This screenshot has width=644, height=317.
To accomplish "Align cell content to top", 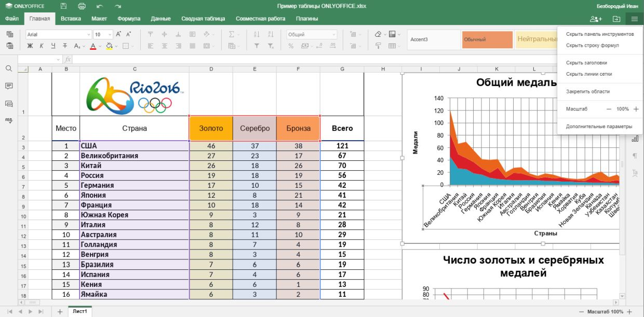I will tap(151, 34).
